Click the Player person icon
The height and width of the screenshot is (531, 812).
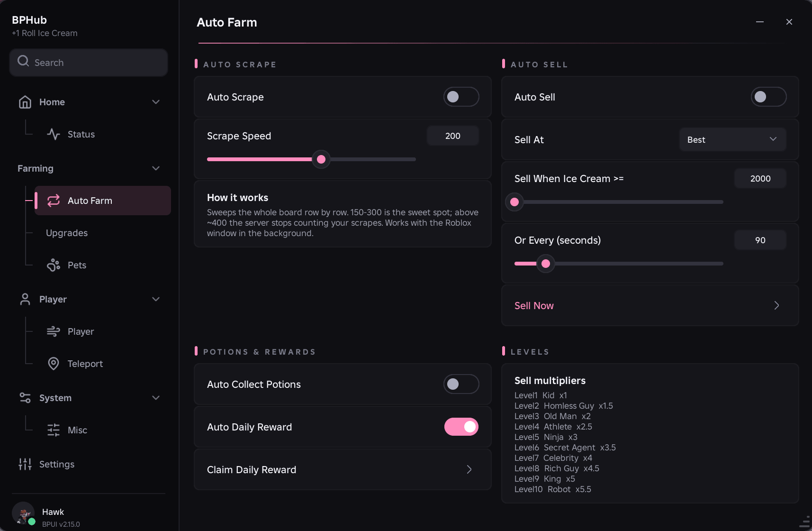click(25, 299)
